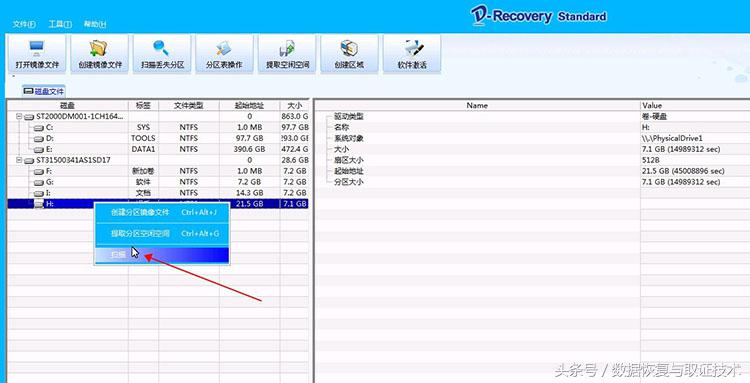Select the I: partition row
Screen dimensions: 750x383
(x=158, y=193)
